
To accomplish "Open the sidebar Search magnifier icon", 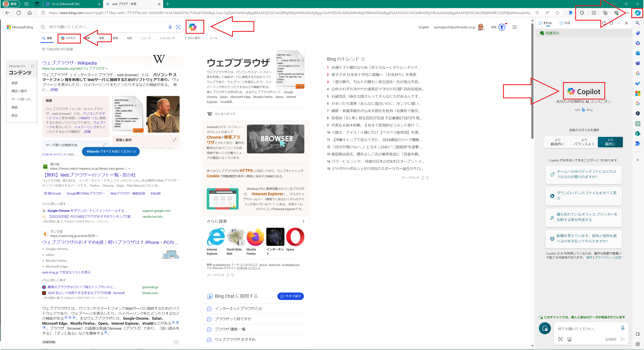I will [x=638, y=23].
